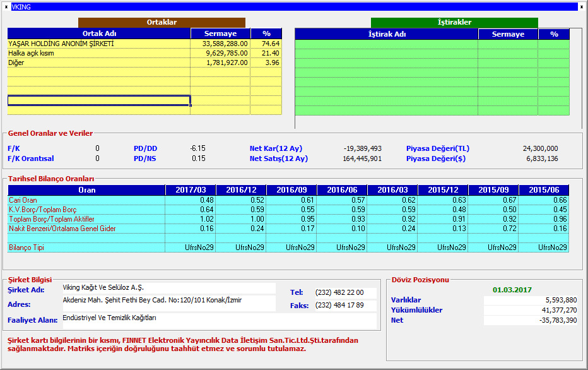This screenshot has height=370, width=588.
Task: Select the Toplam Borç/Toplam Aktifler row
Action: 288,219
